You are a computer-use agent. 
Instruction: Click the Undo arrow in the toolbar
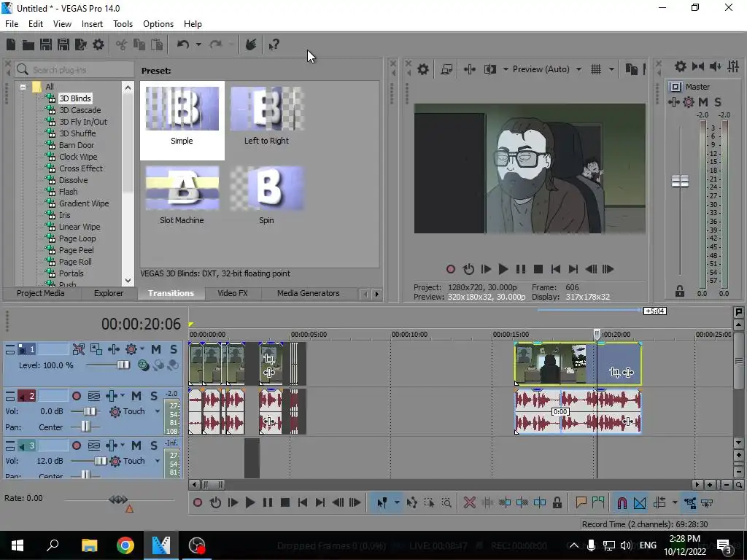pyautogui.click(x=183, y=44)
